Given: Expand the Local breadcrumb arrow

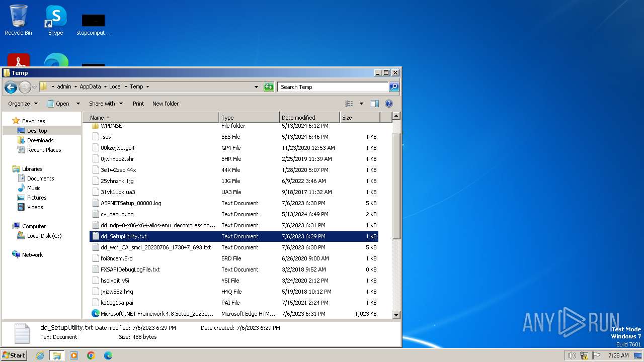Looking at the screenshot, I should [x=126, y=86].
